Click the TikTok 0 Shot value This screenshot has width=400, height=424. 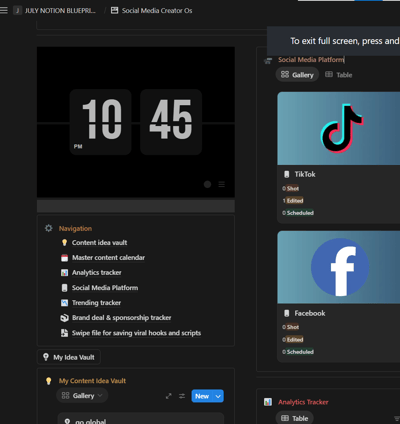click(x=291, y=188)
